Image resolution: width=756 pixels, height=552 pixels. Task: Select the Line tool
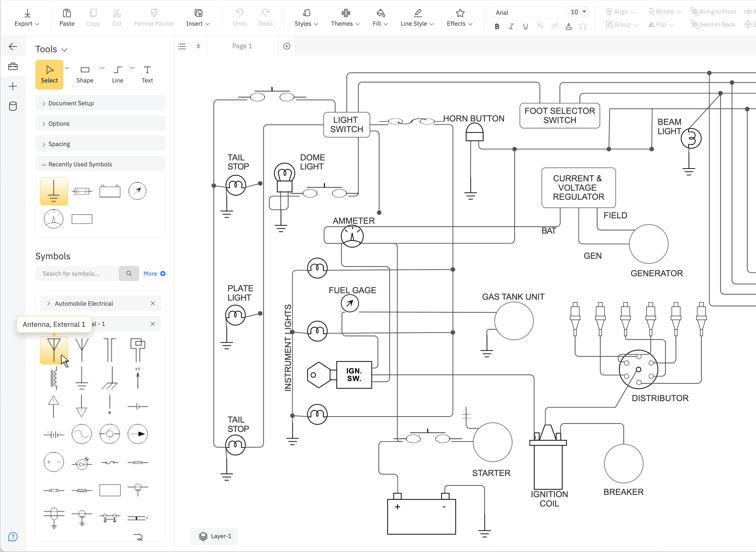pos(117,73)
